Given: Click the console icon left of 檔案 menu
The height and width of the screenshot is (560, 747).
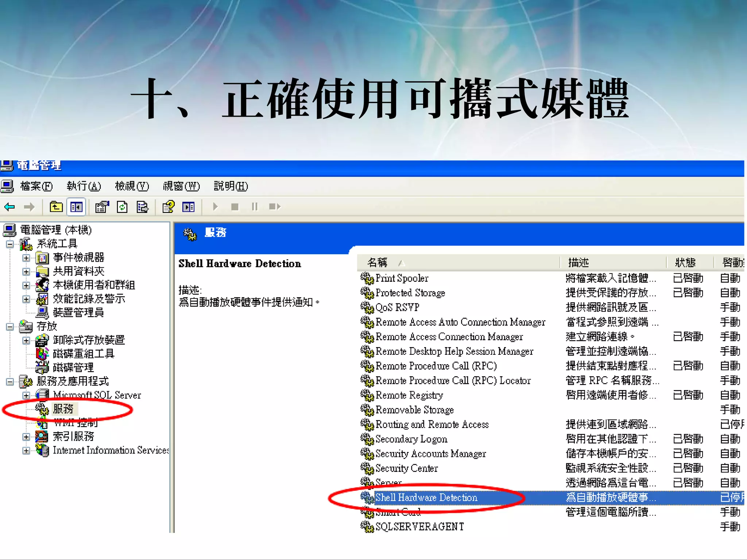Looking at the screenshot, I should coord(7,186).
